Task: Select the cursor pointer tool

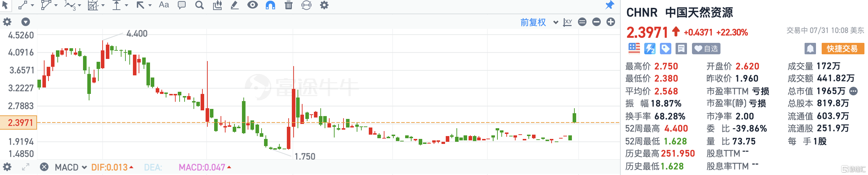Action: click(x=5, y=5)
